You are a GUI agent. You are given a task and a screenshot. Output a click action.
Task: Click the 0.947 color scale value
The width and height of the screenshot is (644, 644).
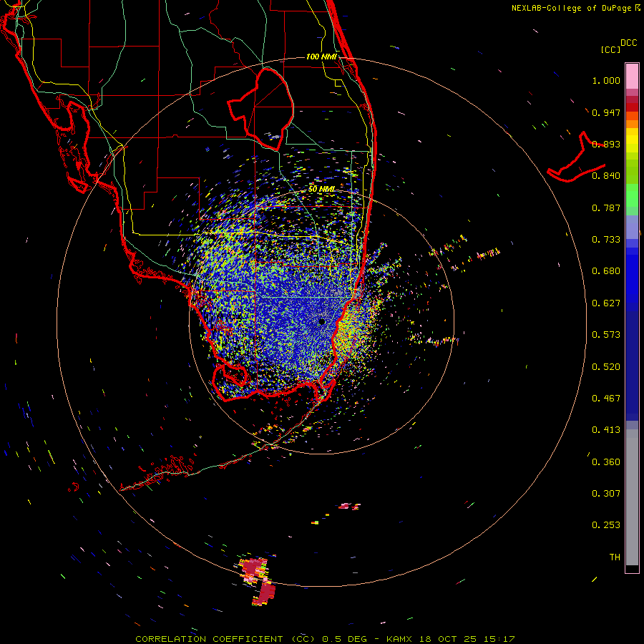click(x=606, y=112)
